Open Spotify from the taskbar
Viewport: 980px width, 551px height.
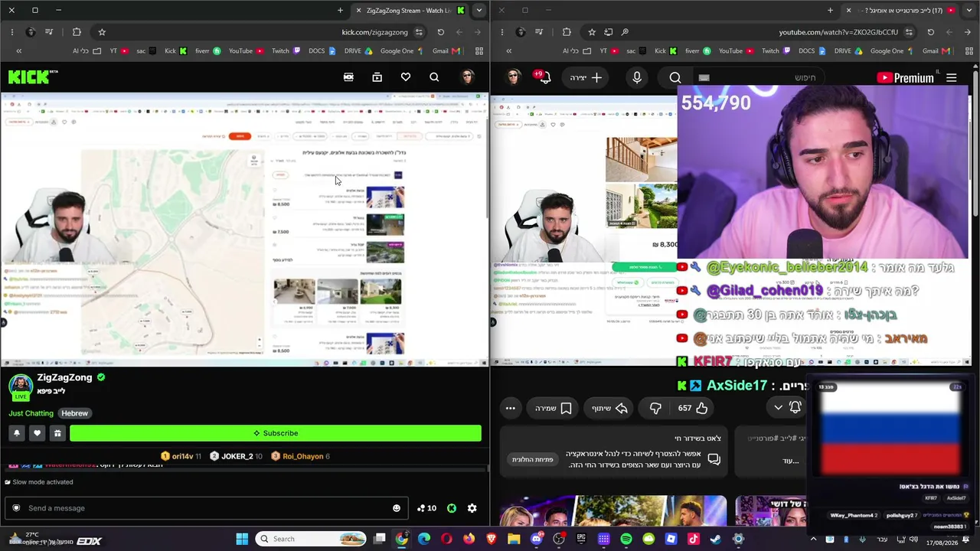pyautogui.click(x=626, y=539)
